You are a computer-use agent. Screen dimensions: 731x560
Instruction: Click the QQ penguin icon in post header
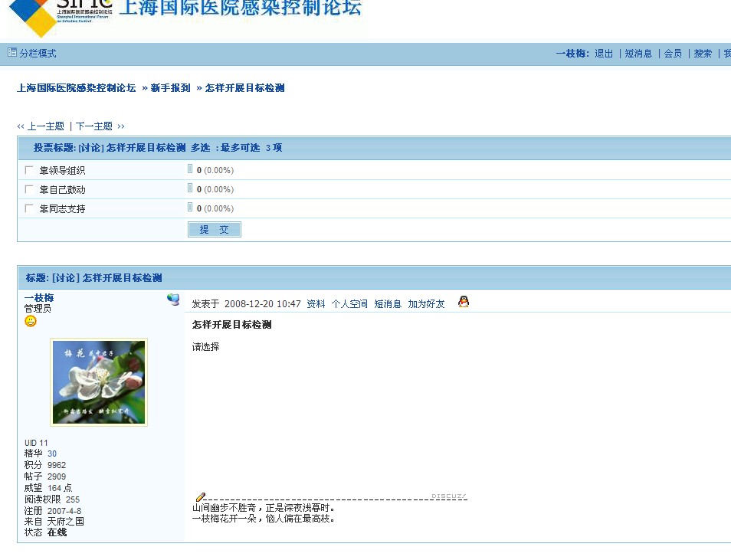(x=463, y=302)
